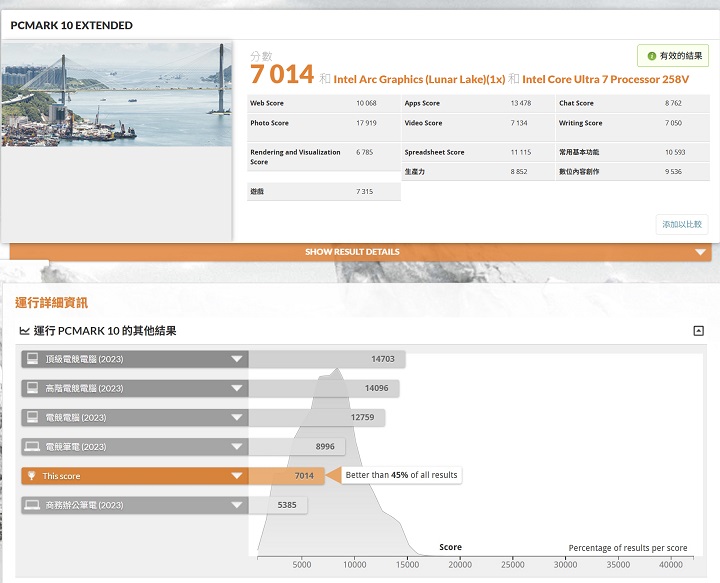This screenshot has height=583, width=720.
Task: Click the Web Score value 10 068
Action: [x=366, y=103]
